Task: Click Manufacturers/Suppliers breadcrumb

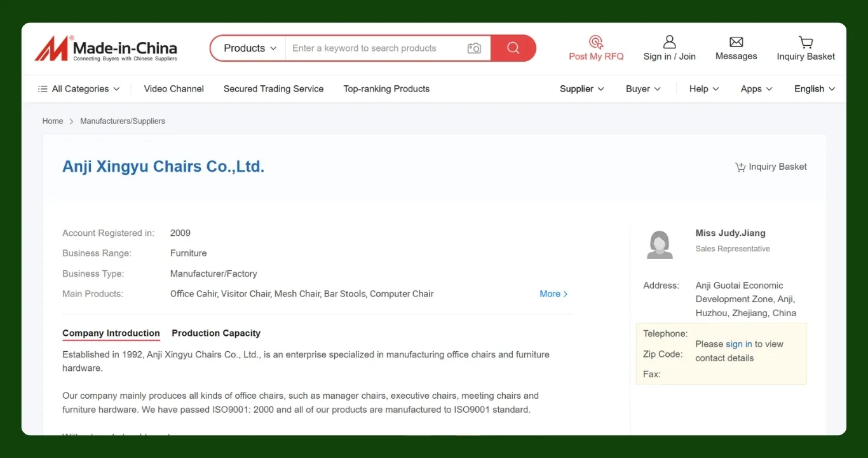Action: pos(123,121)
